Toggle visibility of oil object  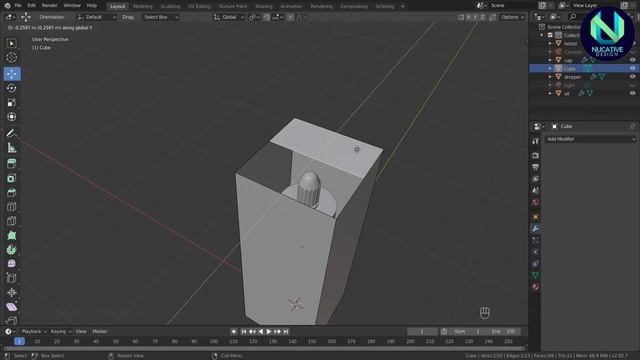tap(632, 93)
